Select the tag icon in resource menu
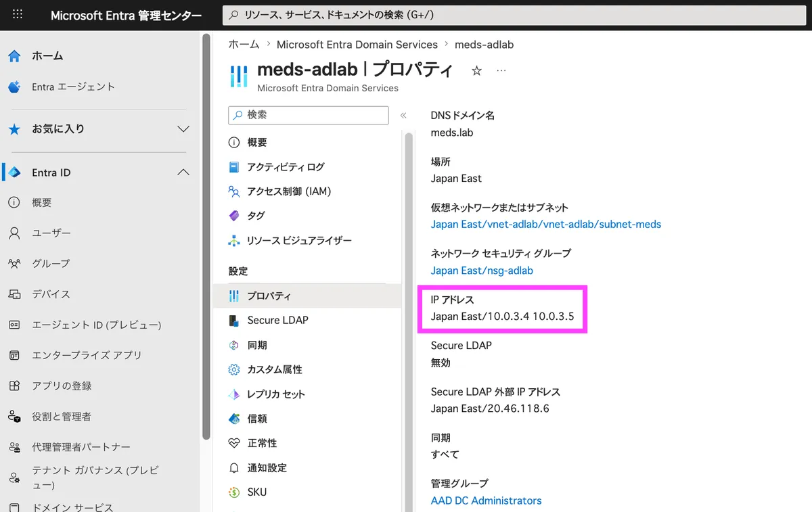The width and height of the screenshot is (812, 512). [234, 216]
